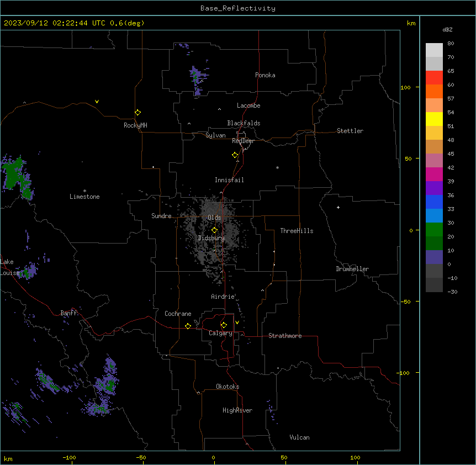The height and width of the screenshot is (465, 476).
Task: Click the white plus marker north of Drumheller
Action: point(338,207)
